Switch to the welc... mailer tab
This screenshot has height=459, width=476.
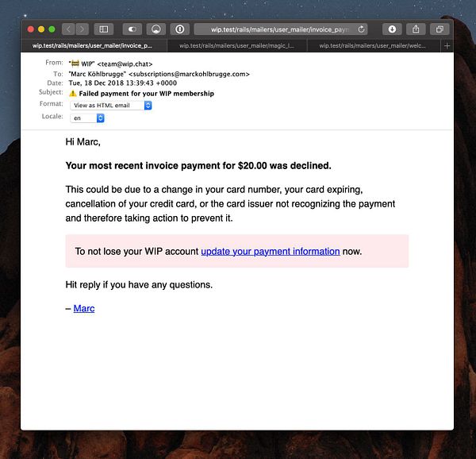pyautogui.click(x=374, y=46)
